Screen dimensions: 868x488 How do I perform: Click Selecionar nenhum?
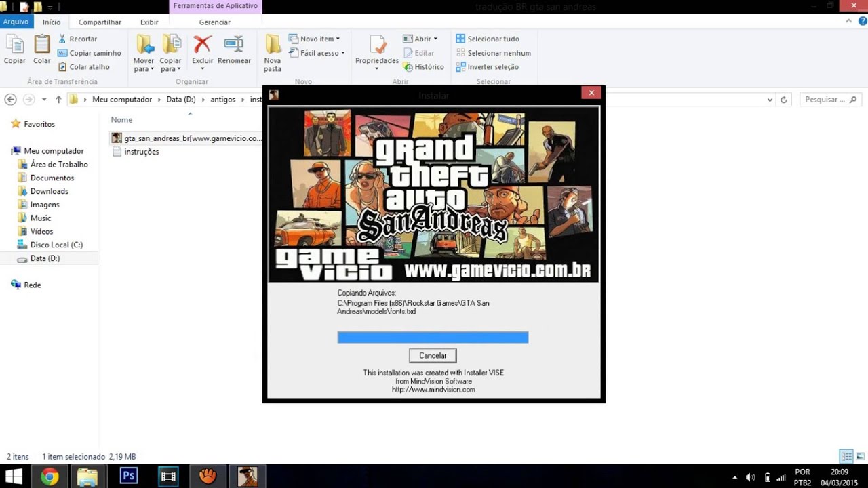(x=493, y=53)
